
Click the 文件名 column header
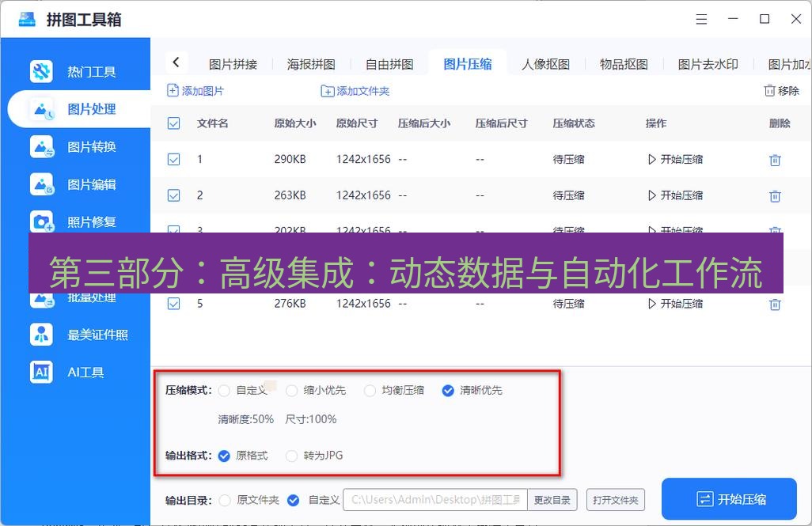point(212,123)
